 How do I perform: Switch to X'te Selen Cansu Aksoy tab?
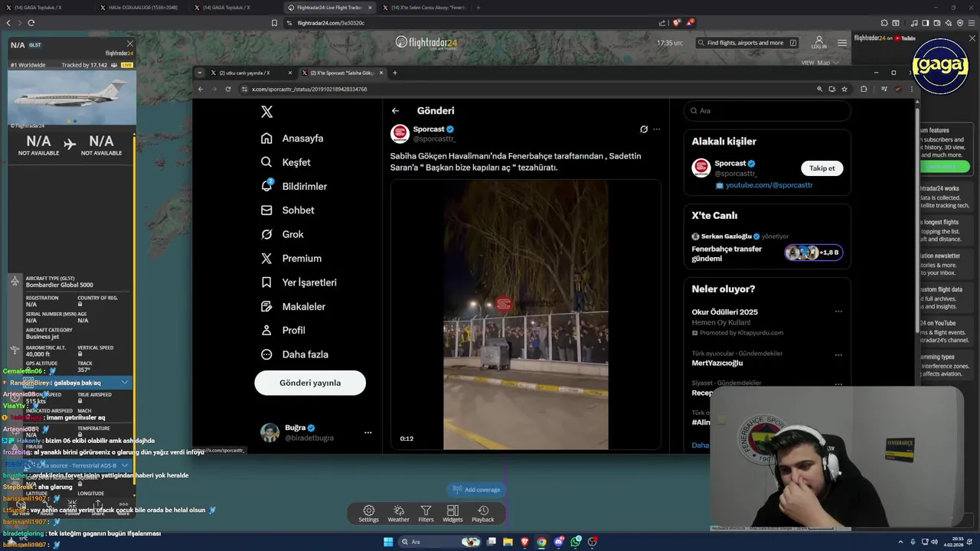[426, 8]
